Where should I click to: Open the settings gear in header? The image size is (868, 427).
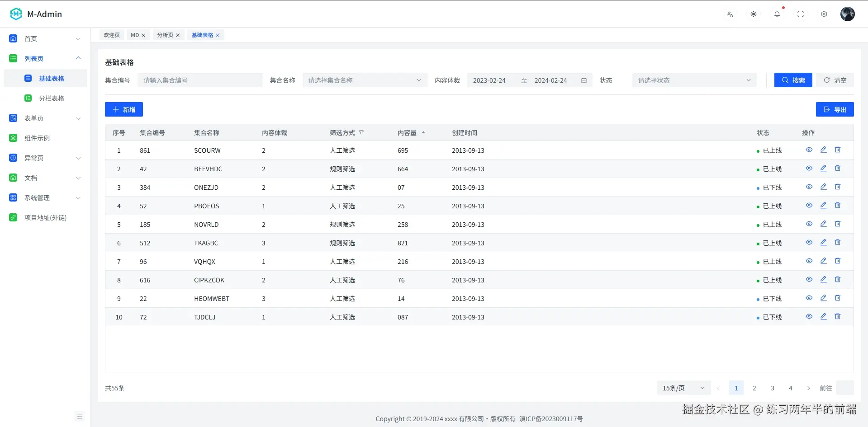coord(824,14)
